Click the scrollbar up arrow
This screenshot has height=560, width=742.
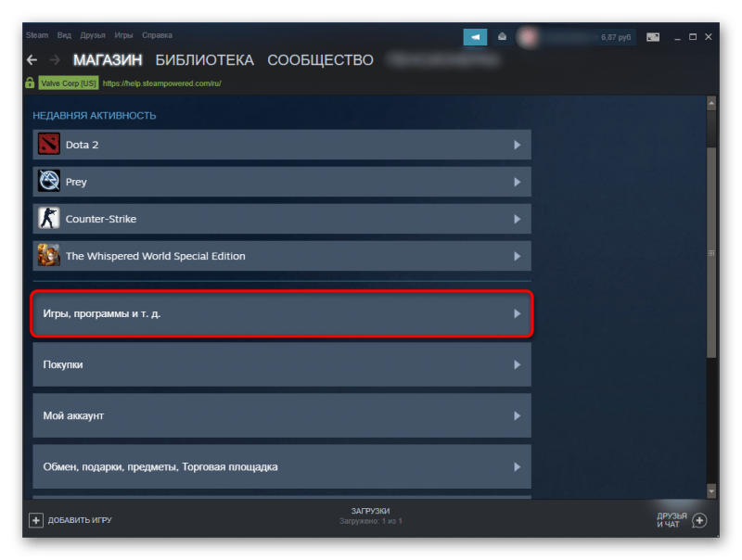click(x=711, y=103)
